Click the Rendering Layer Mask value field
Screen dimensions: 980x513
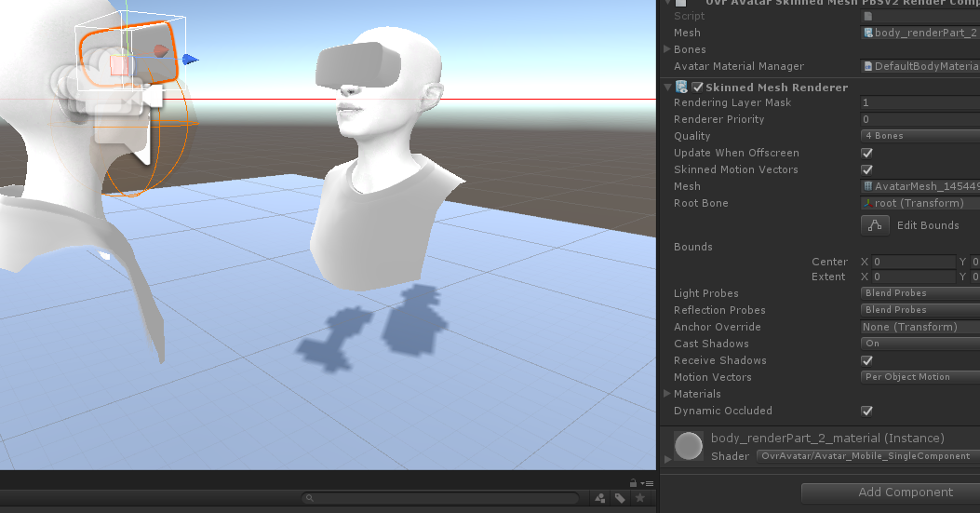(x=920, y=102)
